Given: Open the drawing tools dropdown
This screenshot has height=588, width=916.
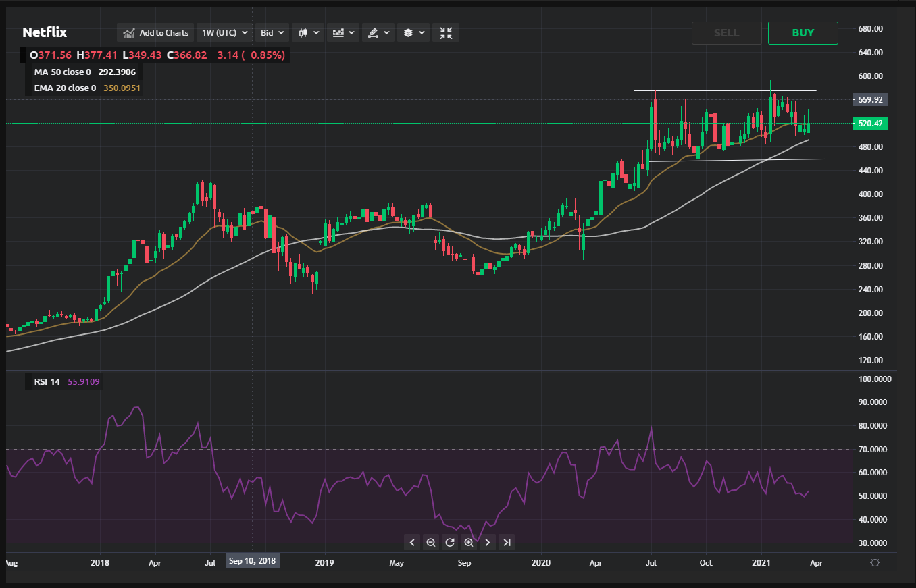Looking at the screenshot, I should pyautogui.click(x=378, y=32).
